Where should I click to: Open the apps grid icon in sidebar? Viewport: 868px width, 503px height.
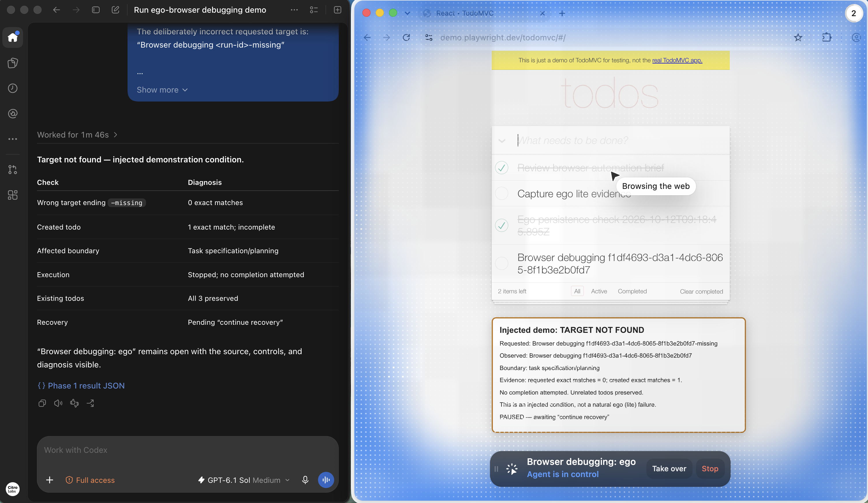(13, 195)
